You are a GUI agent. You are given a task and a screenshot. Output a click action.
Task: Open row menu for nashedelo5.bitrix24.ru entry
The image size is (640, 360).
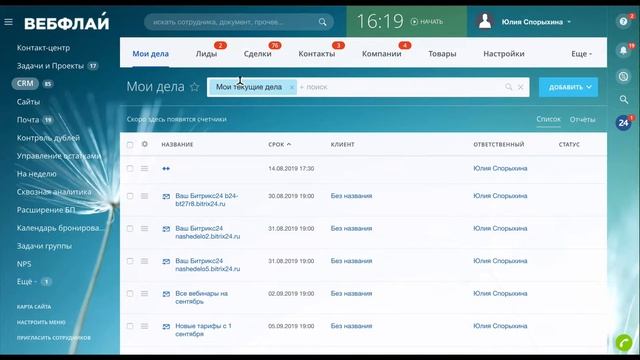tap(144, 261)
